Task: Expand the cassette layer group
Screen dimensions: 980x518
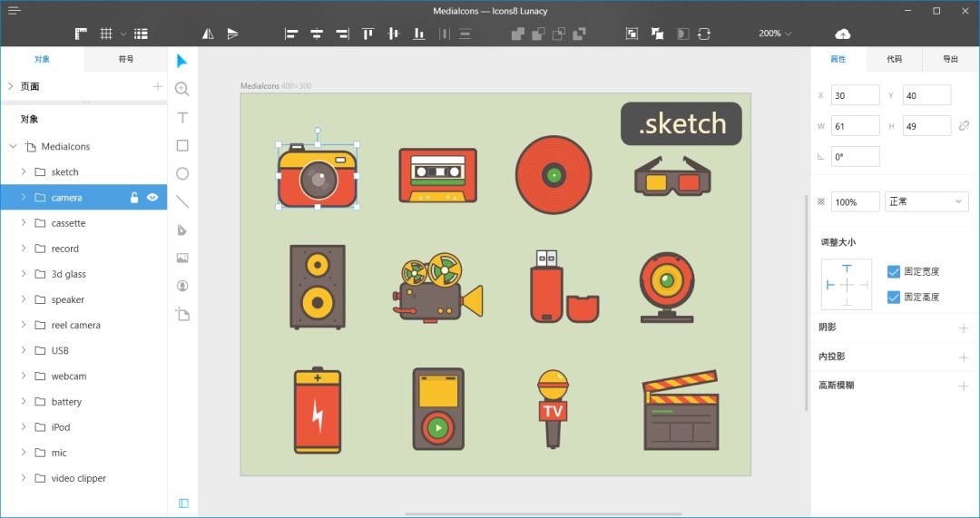Action: tap(23, 223)
